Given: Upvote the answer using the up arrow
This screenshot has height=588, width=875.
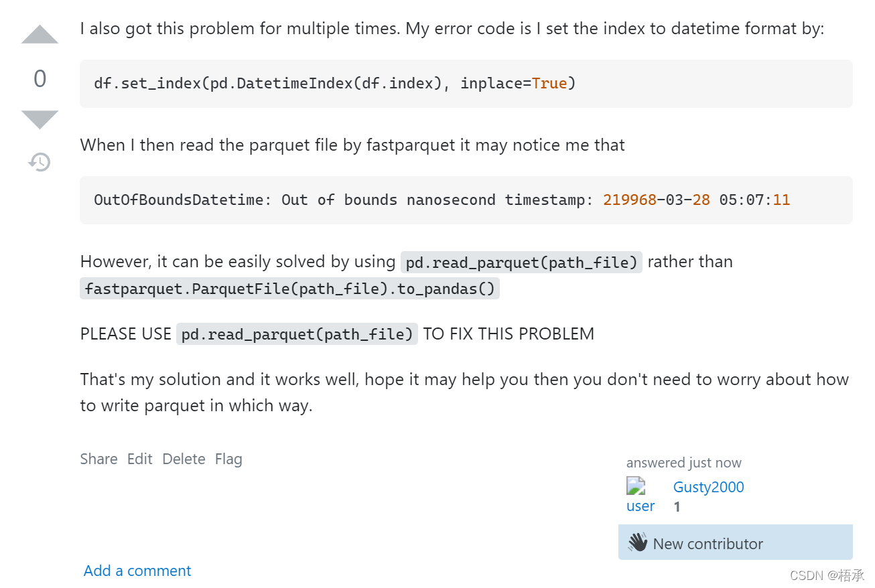Looking at the screenshot, I should (x=39, y=32).
